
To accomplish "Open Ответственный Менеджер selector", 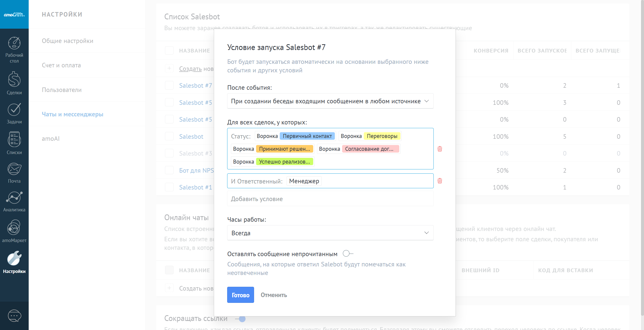I will pyautogui.click(x=304, y=181).
